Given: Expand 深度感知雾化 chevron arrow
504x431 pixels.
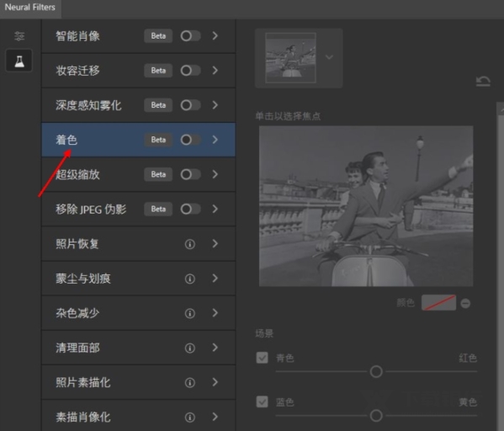Looking at the screenshot, I should click(x=215, y=105).
